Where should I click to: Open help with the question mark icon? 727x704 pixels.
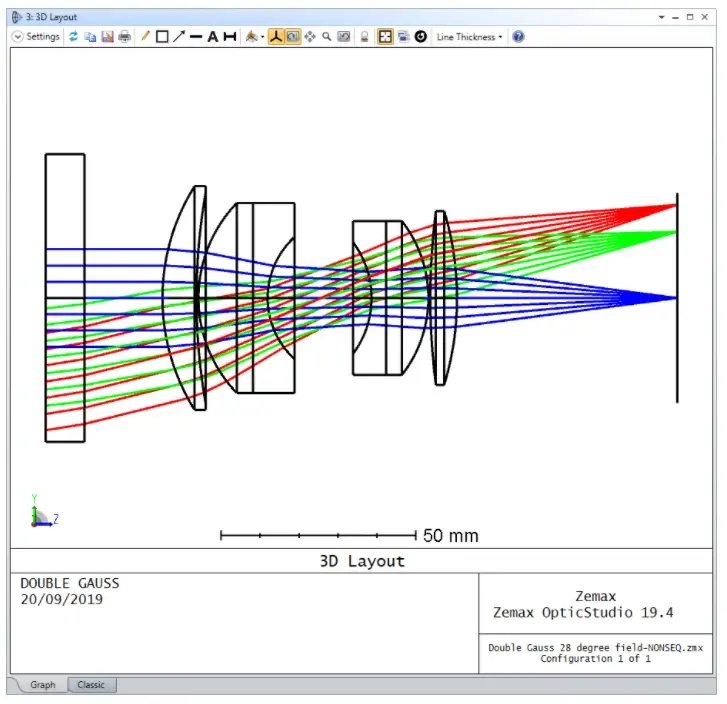(518, 37)
